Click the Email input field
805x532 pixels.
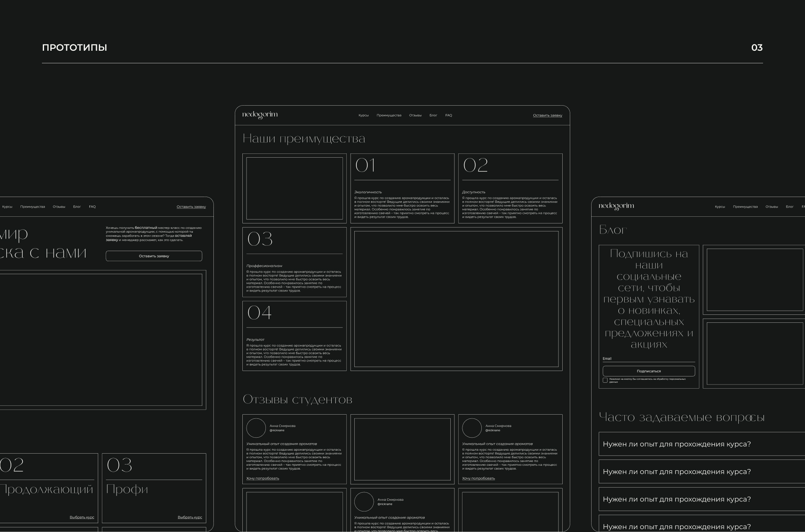649,359
